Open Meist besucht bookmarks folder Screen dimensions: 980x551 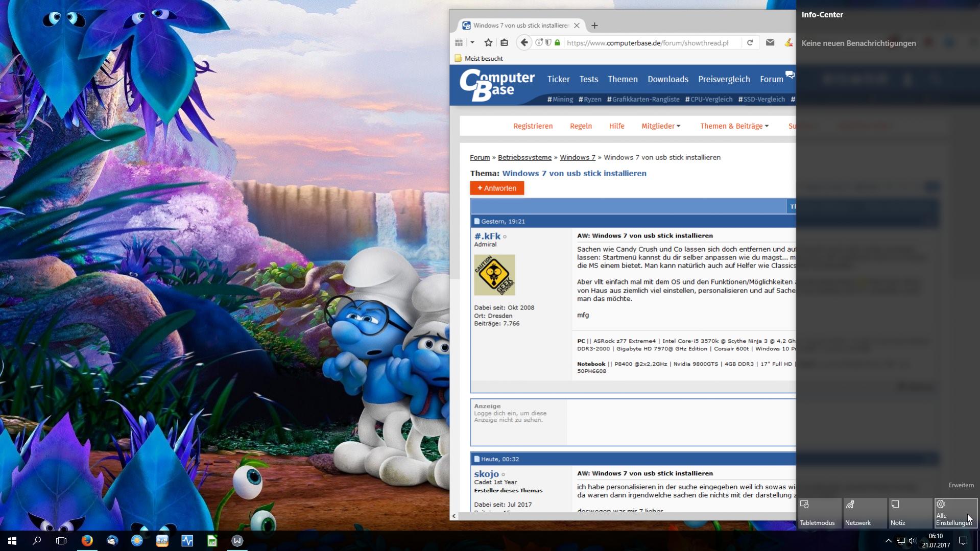pyautogui.click(x=479, y=58)
